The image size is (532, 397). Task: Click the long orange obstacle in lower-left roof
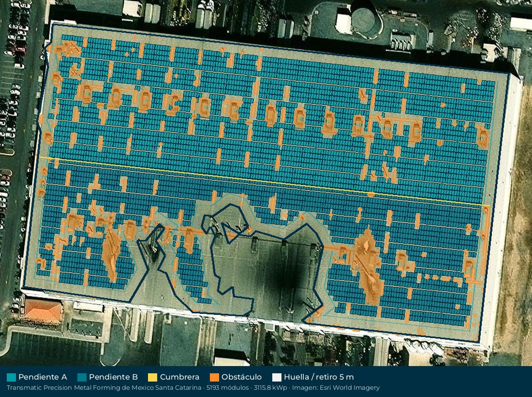[x=111, y=251]
